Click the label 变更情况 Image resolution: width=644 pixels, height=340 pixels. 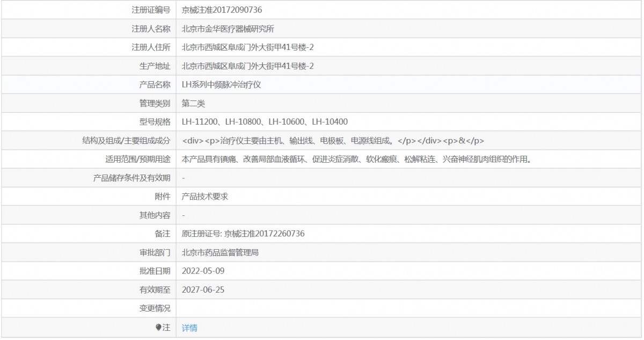155,308
